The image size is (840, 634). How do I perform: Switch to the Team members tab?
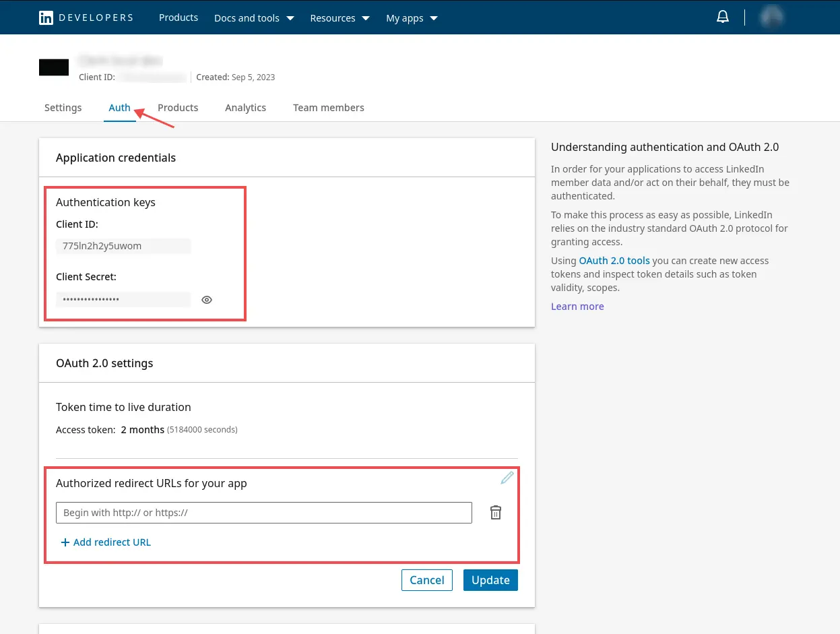point(329,108)
